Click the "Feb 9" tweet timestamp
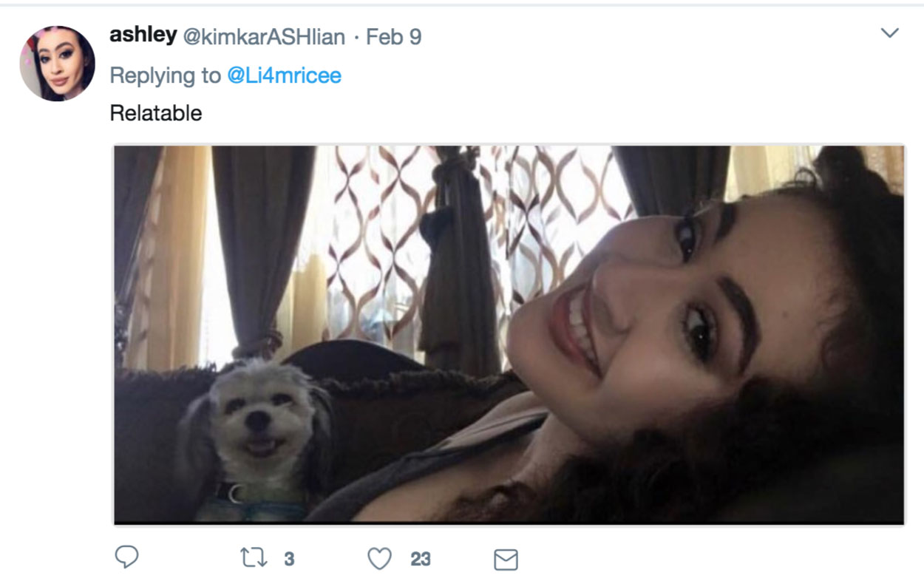The image size is (924, 581). point(393,37)
